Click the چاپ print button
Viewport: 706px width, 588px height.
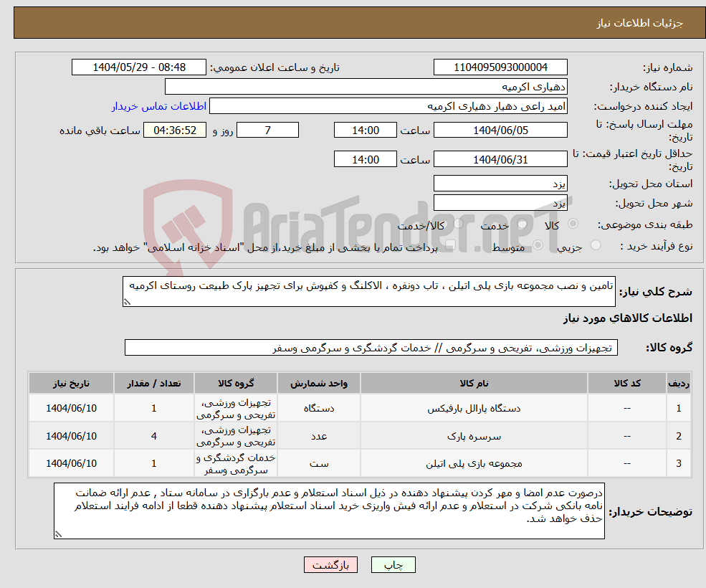[x=393, y=564]
